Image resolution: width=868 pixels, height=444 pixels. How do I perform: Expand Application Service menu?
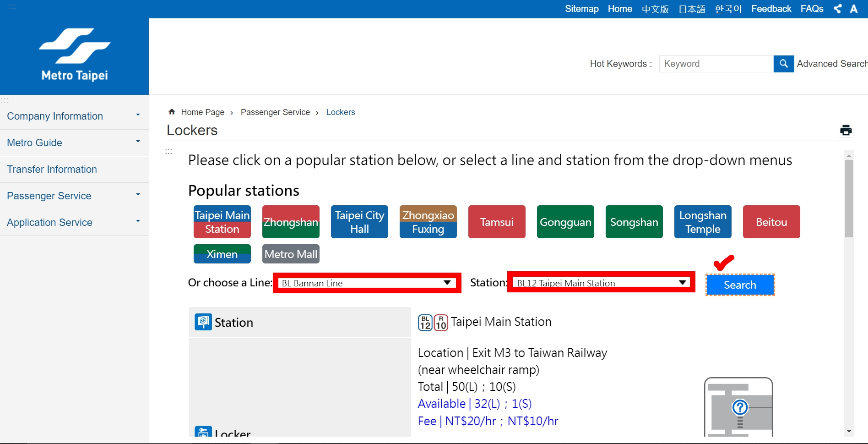(x=74, y=222)
